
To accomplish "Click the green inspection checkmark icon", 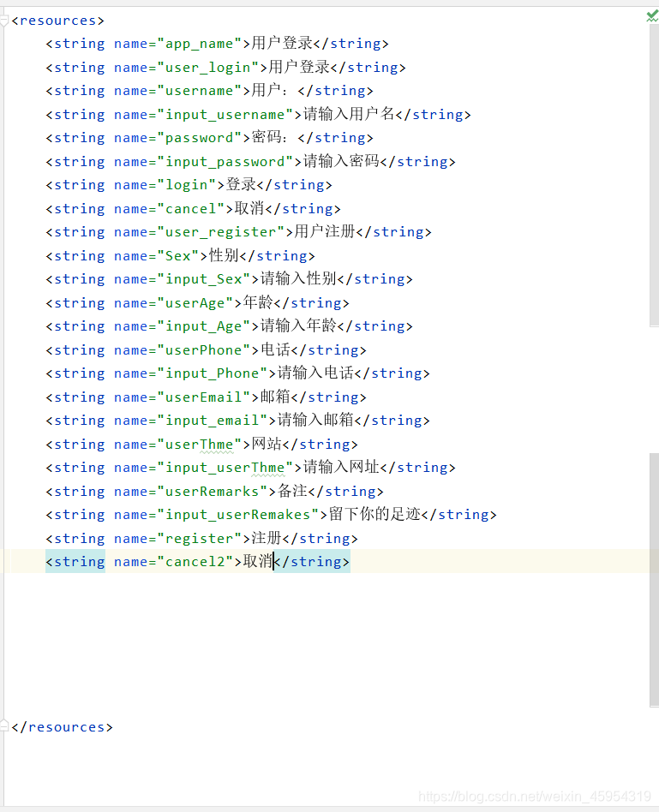I will pos(652,16).
